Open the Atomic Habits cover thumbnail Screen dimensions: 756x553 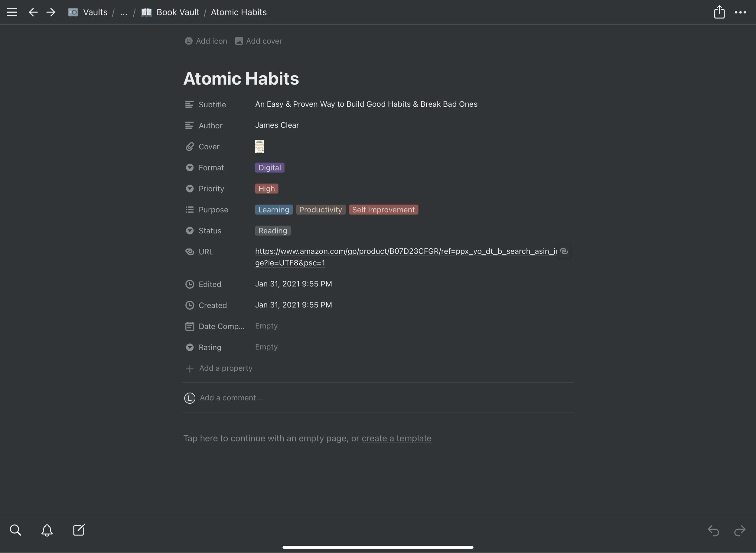[x=259, y=147]
